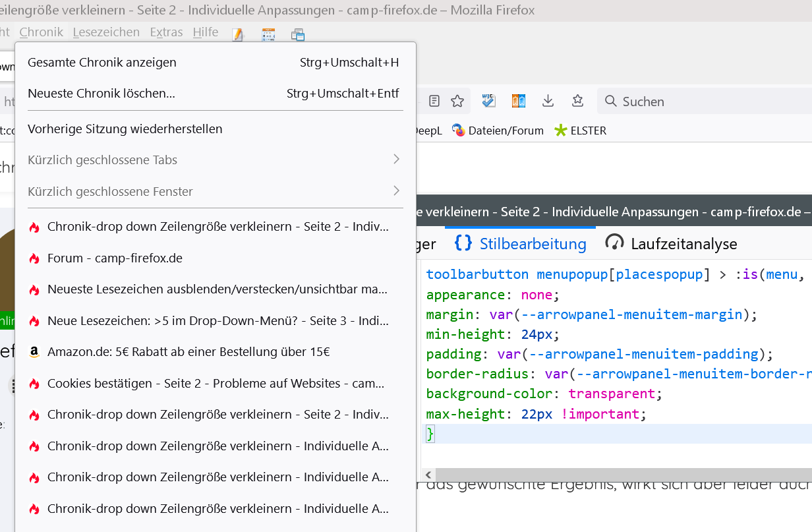
Task: Expand Kürzlich geschlossene Fenster submenu
Action: [x=214, y=192]
